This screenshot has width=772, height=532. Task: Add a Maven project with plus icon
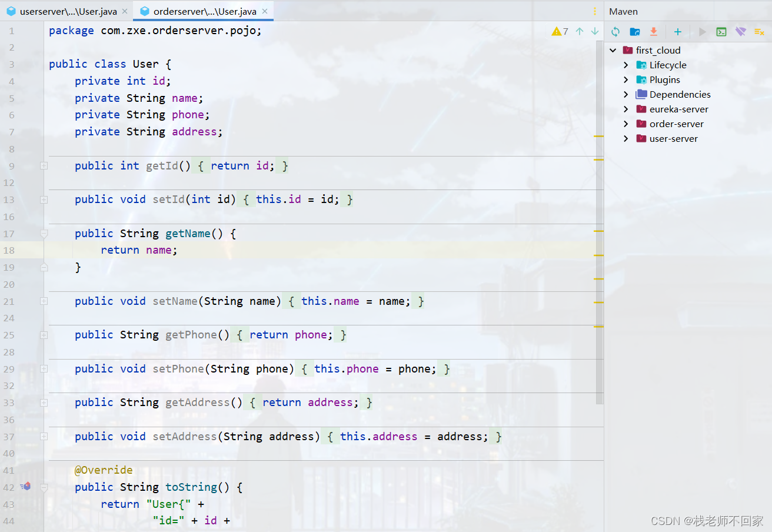(x=678, y=32)
